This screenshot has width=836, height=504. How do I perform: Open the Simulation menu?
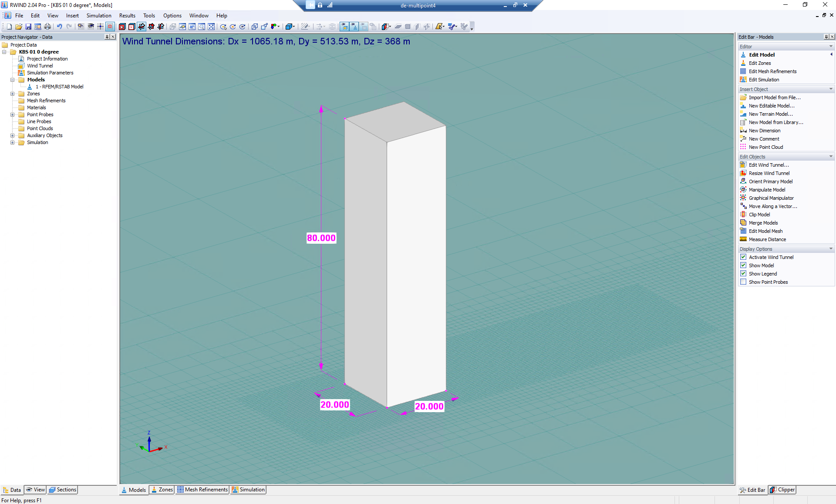[x=99, y=16]
